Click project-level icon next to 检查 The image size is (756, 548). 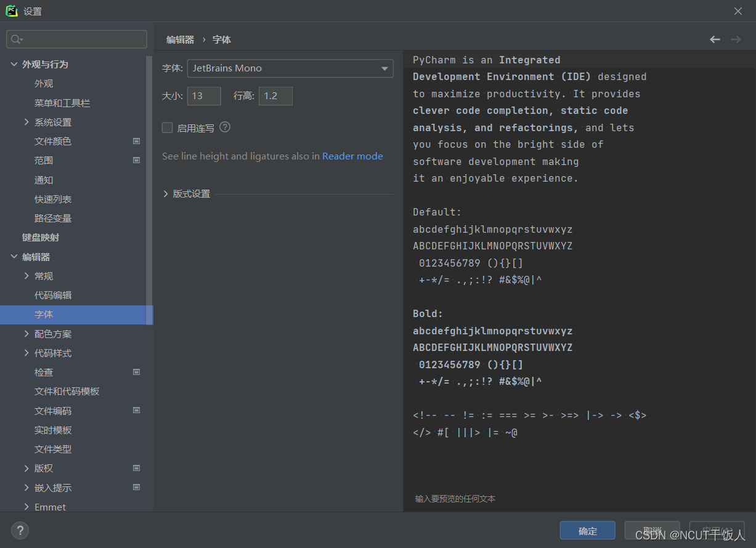point(137,372)
